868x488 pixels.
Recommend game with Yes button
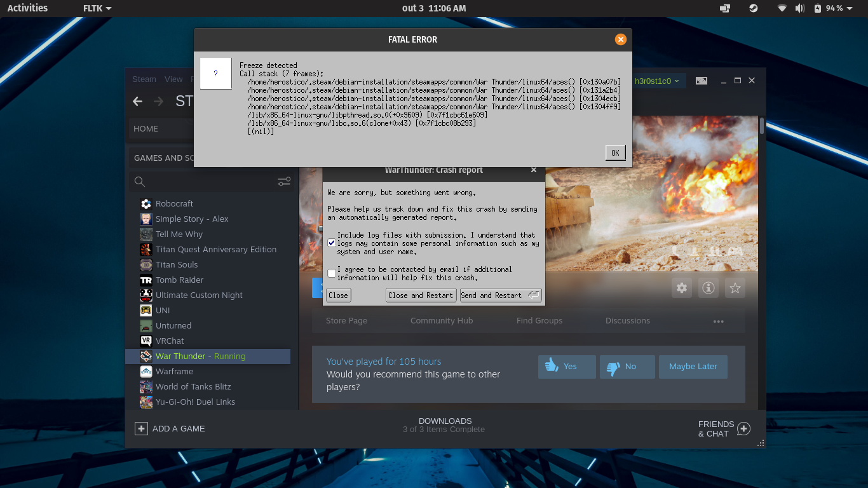coord(567,367)
